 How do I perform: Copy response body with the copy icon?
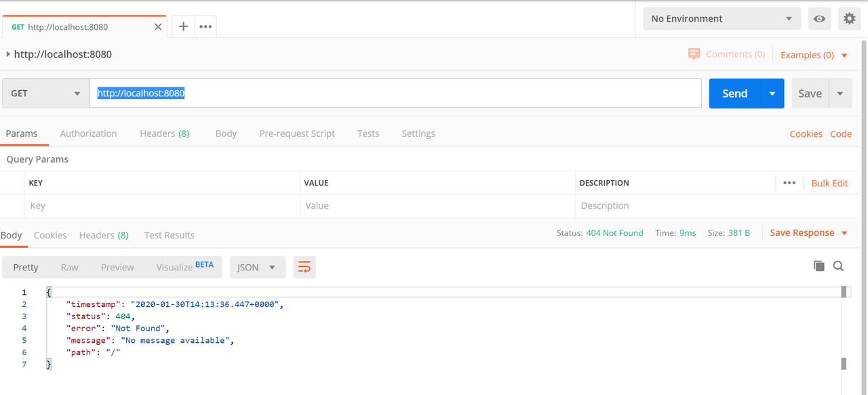coord(818,266)
